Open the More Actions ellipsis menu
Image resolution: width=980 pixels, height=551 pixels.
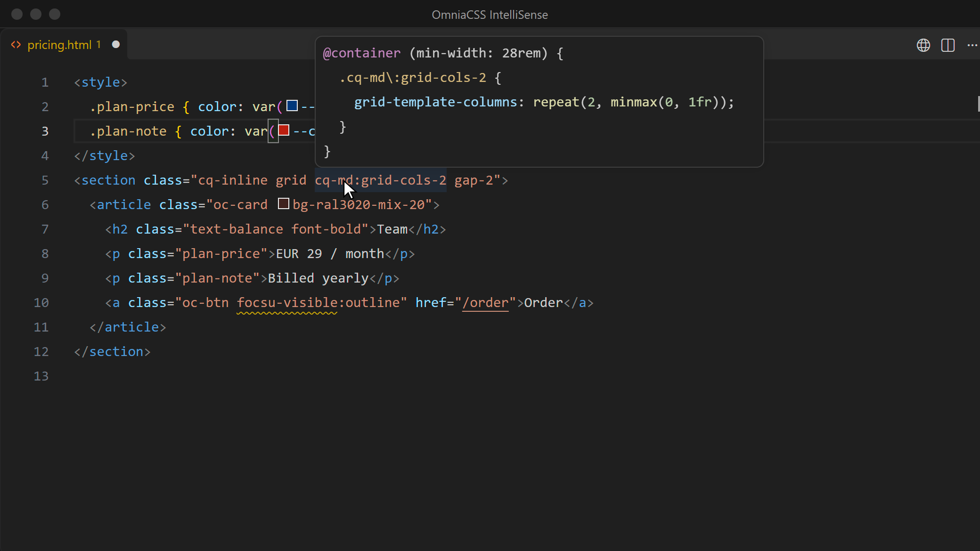pyautogui.click(x=972, y=45)
